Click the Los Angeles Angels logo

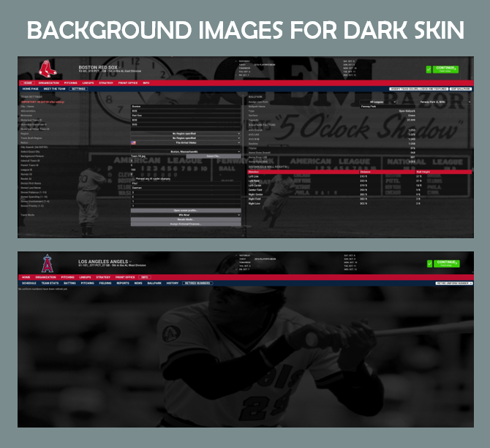point(48,264)
